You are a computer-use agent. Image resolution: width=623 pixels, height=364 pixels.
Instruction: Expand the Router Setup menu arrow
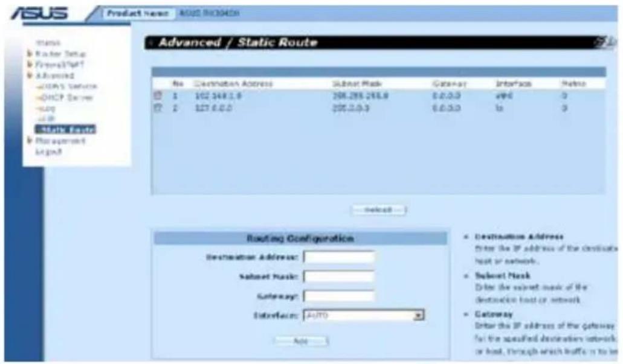pos(30,53)
